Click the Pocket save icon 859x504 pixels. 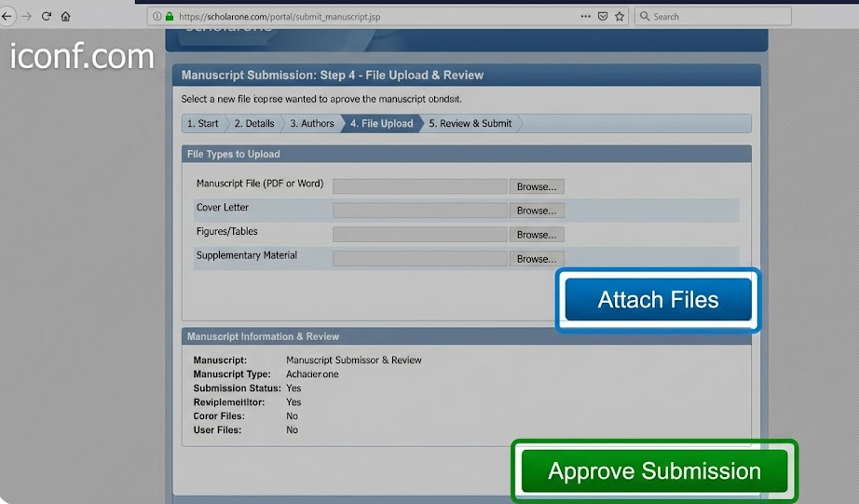click(603, 17)
